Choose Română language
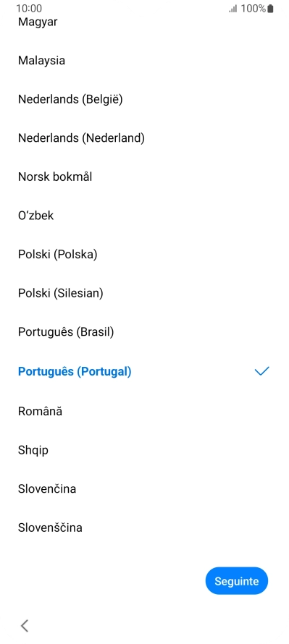 click(x=144, y=411)
